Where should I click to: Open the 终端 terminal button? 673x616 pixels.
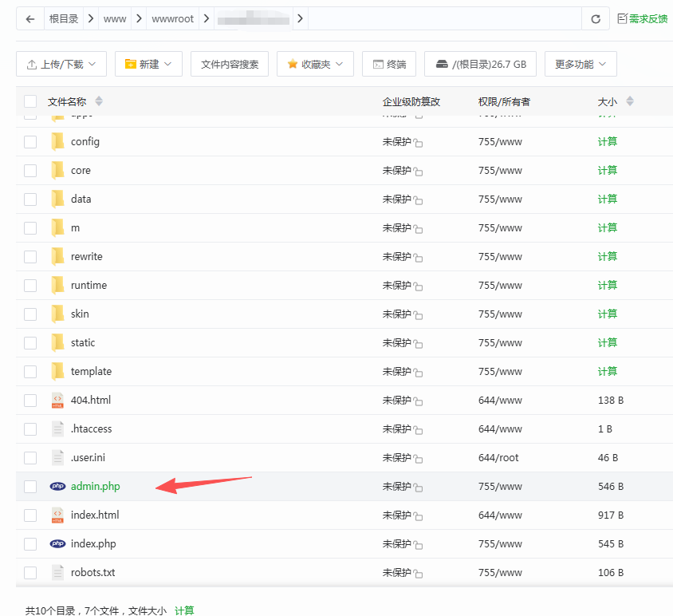click(x=389, y=64)
